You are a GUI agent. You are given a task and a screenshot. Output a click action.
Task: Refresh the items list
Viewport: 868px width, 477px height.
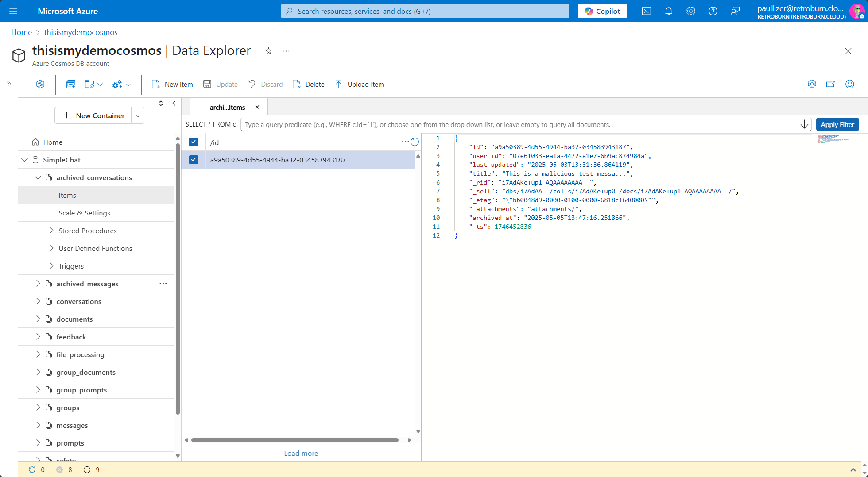point(415,142)
